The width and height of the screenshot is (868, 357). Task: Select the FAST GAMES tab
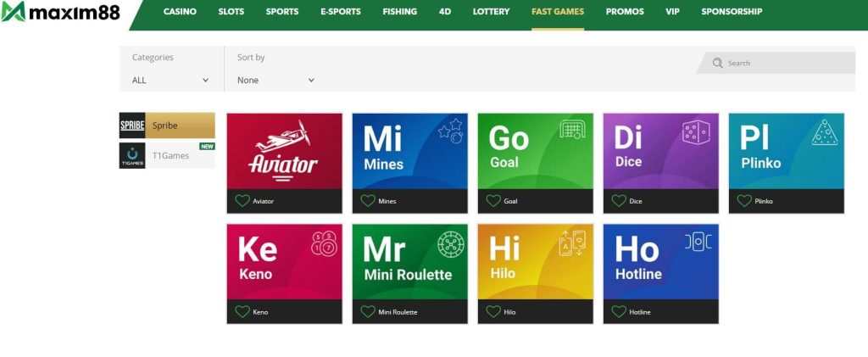pyautogui.click(x=558, y=12)
